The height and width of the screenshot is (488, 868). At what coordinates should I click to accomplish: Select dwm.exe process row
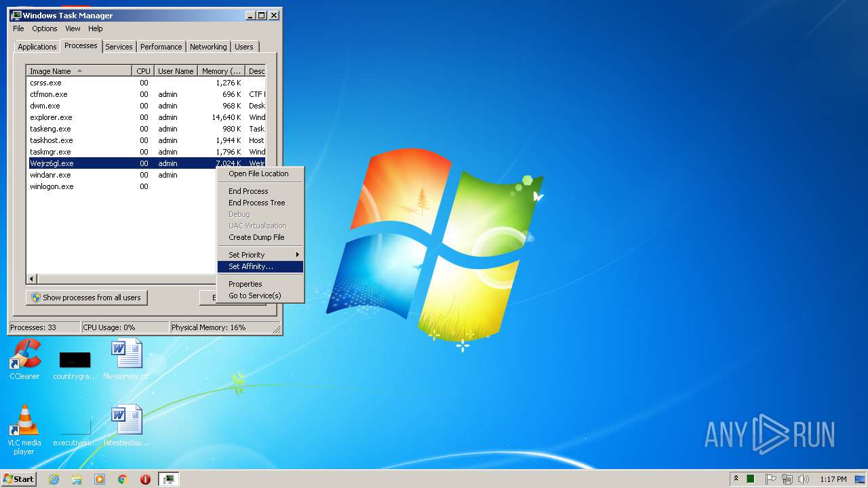[x=146, y=106]
